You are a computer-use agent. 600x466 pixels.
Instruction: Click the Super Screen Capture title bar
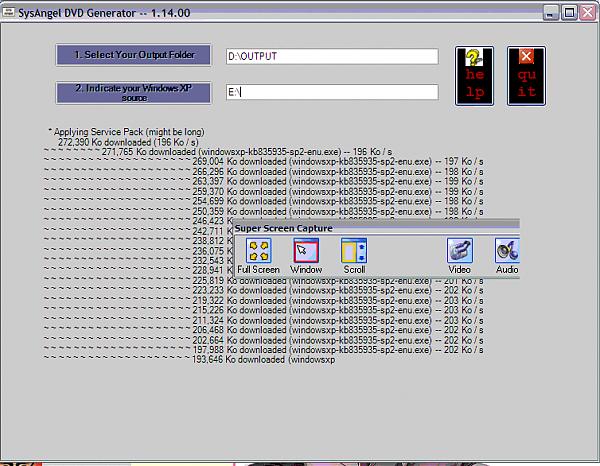[x=377, y=228]
